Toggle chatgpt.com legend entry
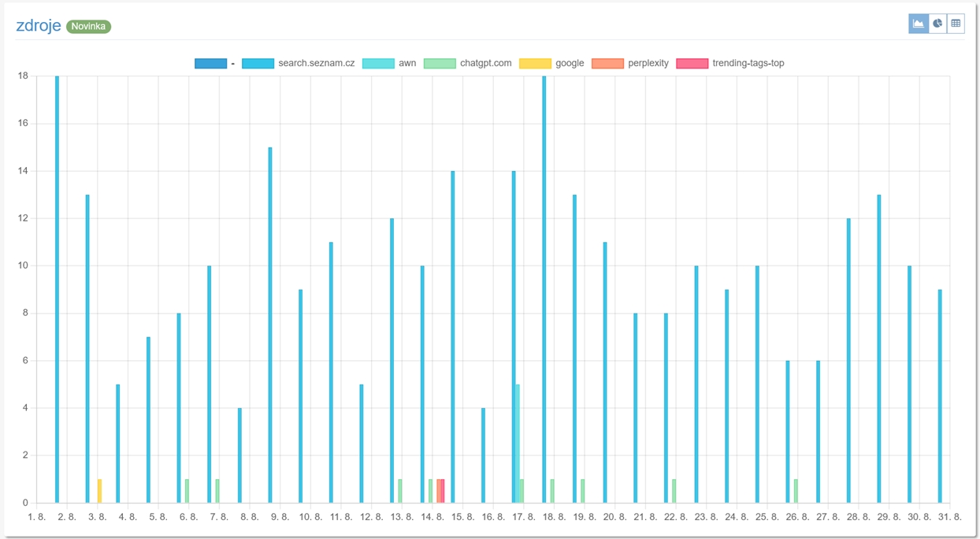This screenshot has width=980, height=539. (485, 63)
